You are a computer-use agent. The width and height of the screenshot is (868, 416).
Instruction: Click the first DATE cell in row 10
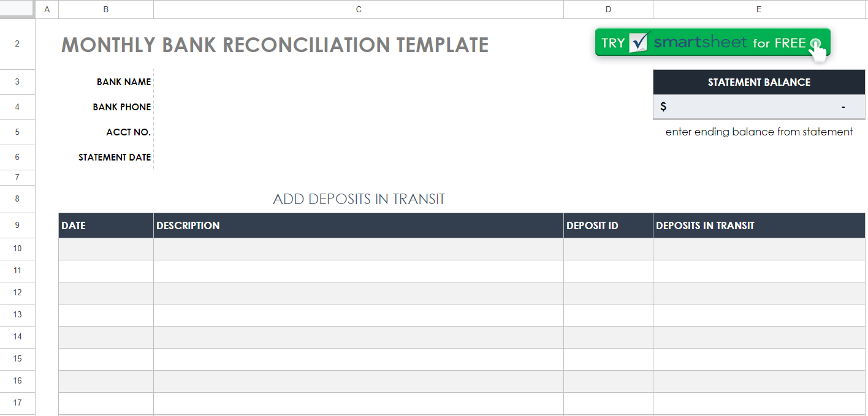(106, 249)
